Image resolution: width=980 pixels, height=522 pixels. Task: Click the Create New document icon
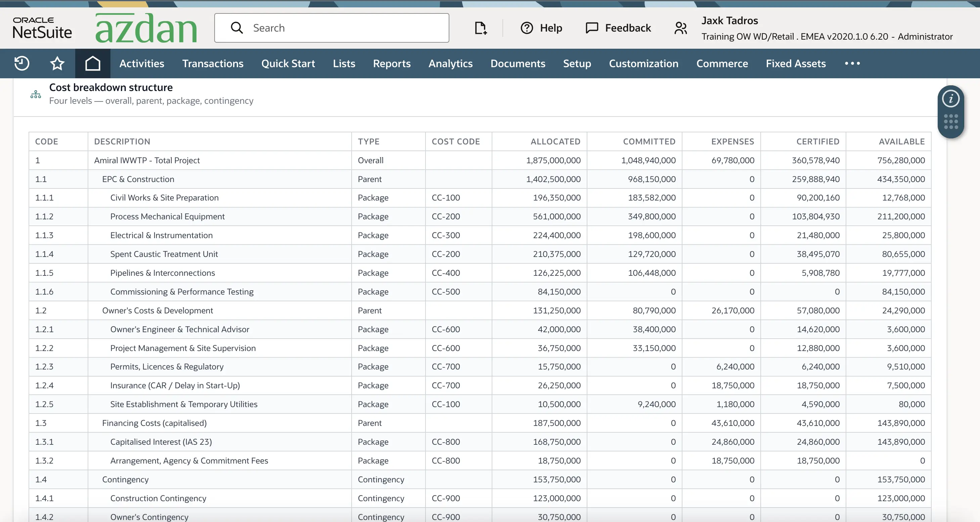tap(481, 28)
